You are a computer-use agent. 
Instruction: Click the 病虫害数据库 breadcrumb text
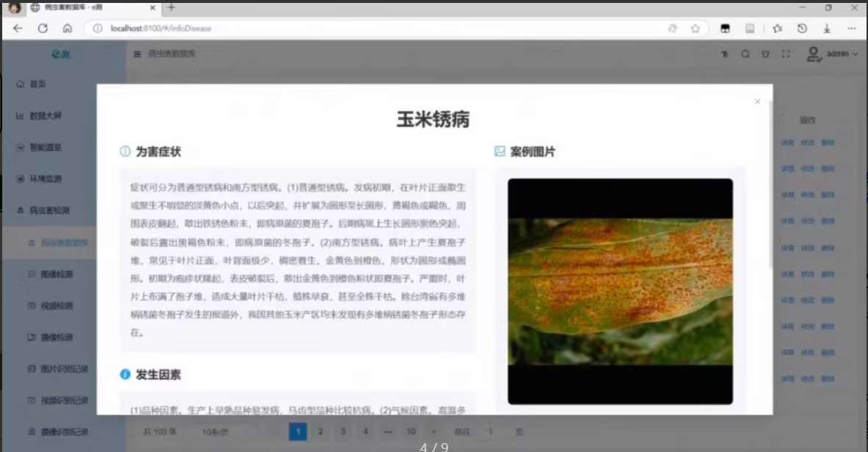171,54
